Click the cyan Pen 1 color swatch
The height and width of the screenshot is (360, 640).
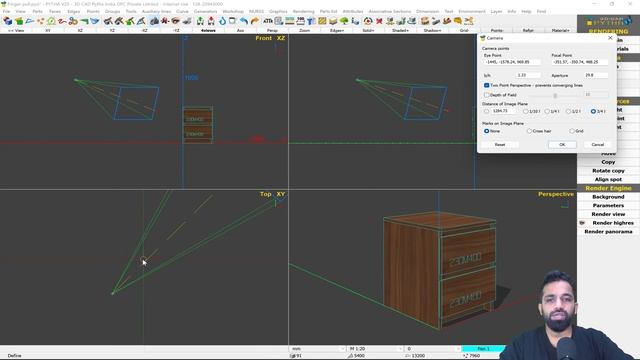click(x=483, y=349)
